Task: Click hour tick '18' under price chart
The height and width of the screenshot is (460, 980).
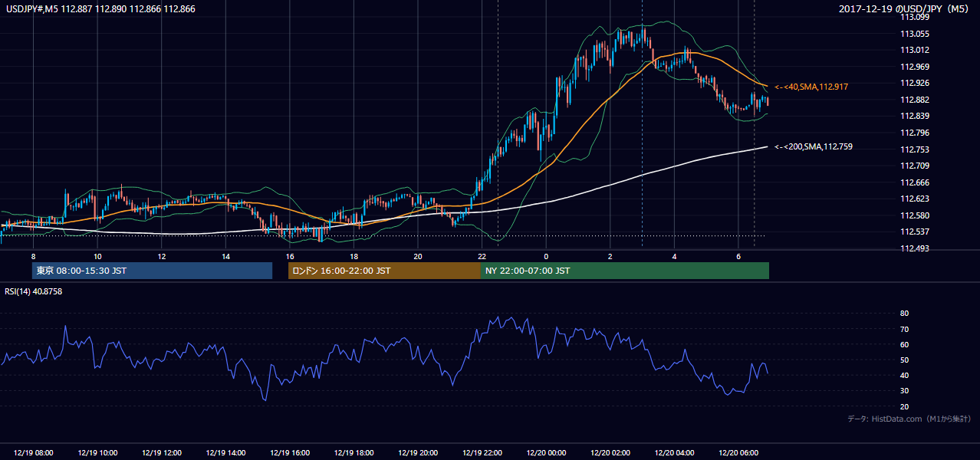Action: pos(354,256)
